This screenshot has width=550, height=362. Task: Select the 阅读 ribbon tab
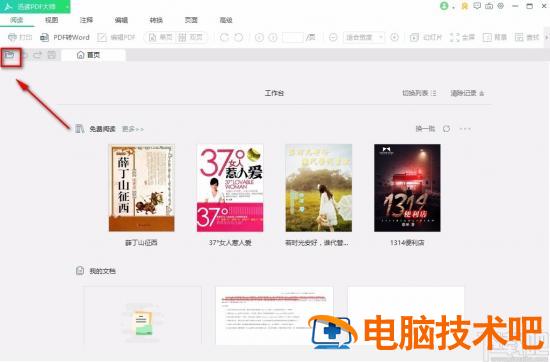tap(16, 20)
